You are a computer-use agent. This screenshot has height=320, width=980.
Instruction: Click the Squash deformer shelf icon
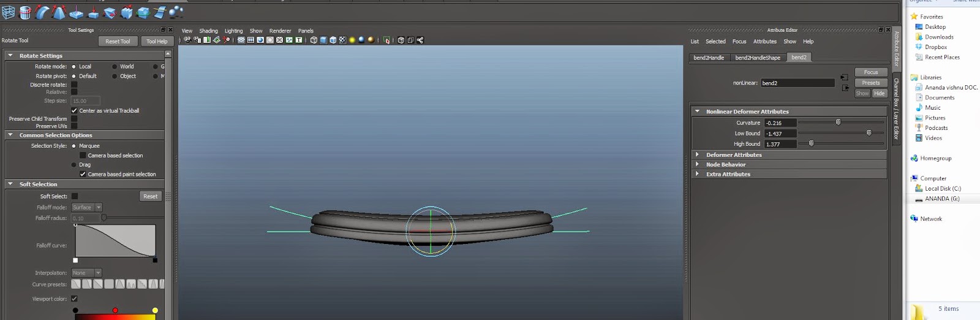tap(93, 12)
